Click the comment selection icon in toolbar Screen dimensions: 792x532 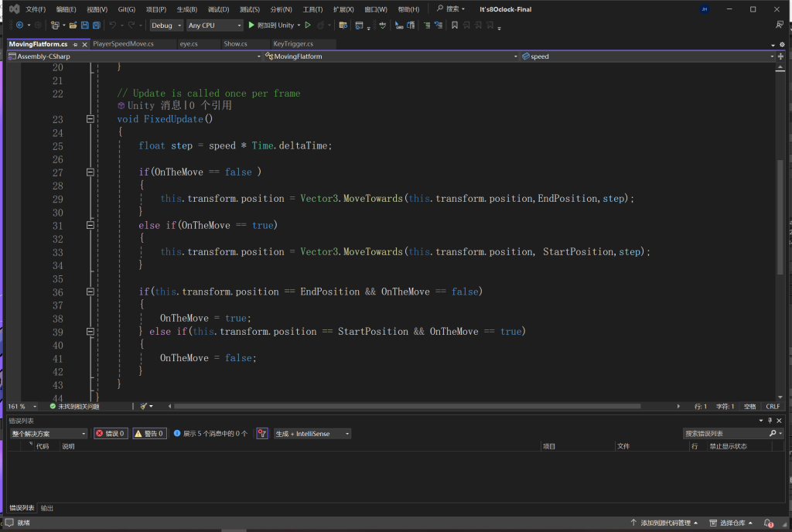pos(427,26)
